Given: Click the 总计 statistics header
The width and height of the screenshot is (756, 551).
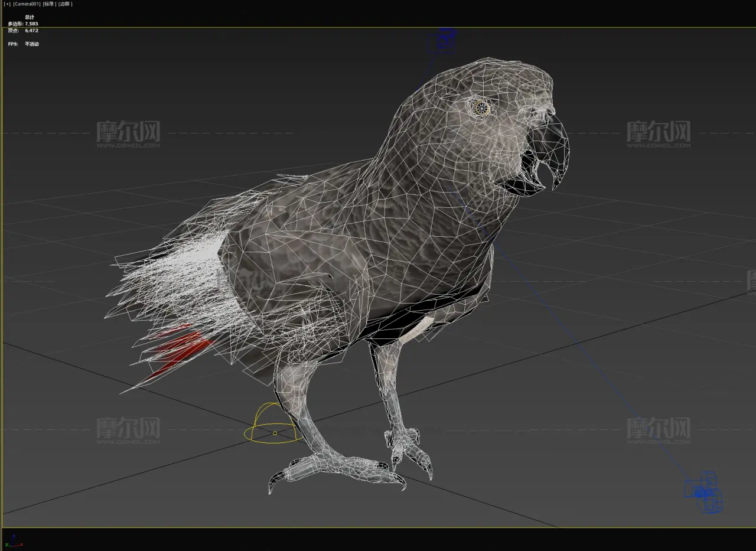Looking at the screenshot, I should [x=30, y=17].
